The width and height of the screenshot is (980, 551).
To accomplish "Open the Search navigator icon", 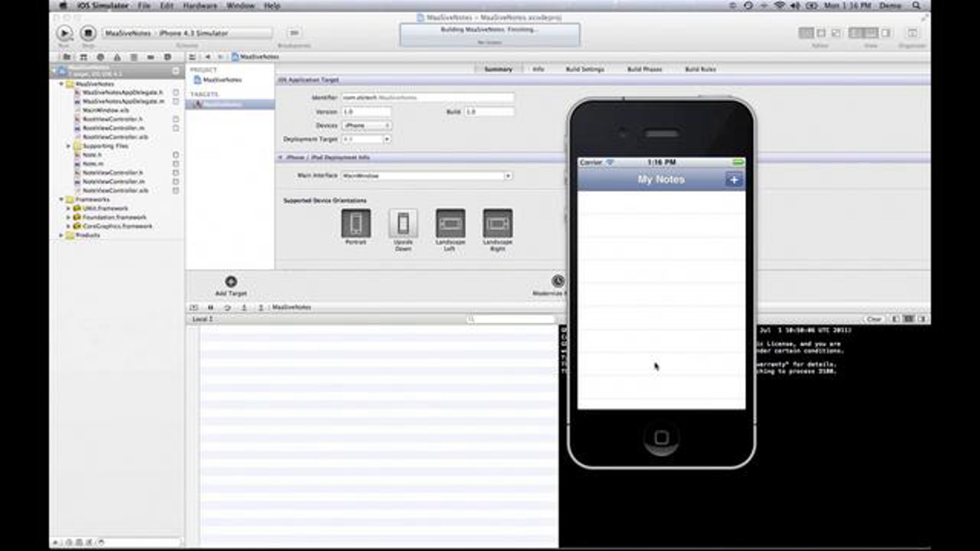I will (x=100, y=57).
